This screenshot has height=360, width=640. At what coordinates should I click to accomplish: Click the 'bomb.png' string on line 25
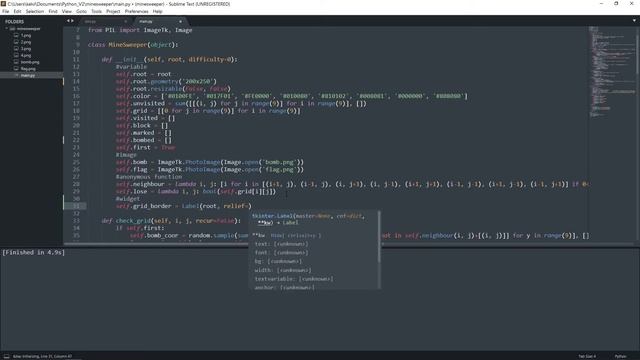tap(280, 162)
